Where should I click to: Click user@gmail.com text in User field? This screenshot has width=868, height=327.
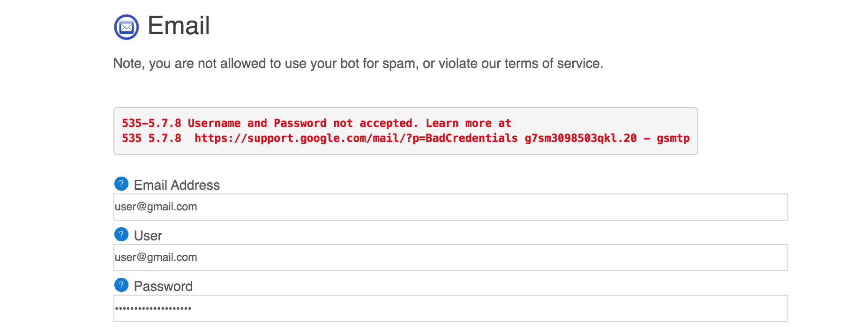click(x=156, y=258)
